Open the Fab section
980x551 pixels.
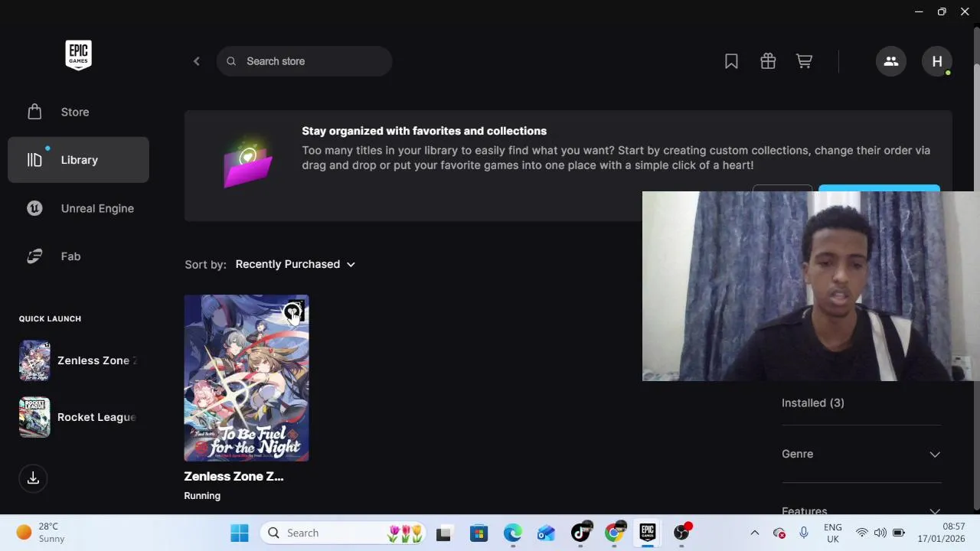(x=78, y=256)
